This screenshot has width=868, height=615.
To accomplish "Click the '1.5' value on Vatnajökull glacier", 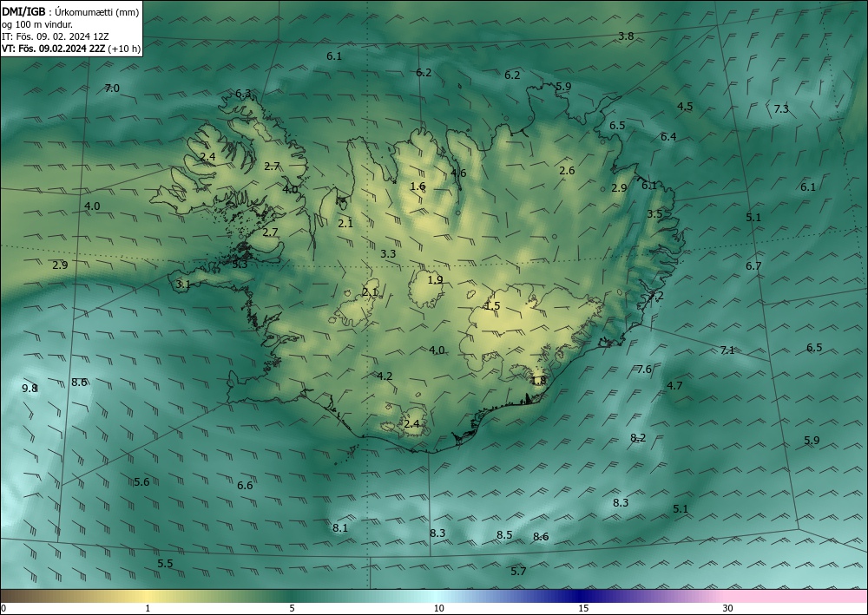I will 492,305.
